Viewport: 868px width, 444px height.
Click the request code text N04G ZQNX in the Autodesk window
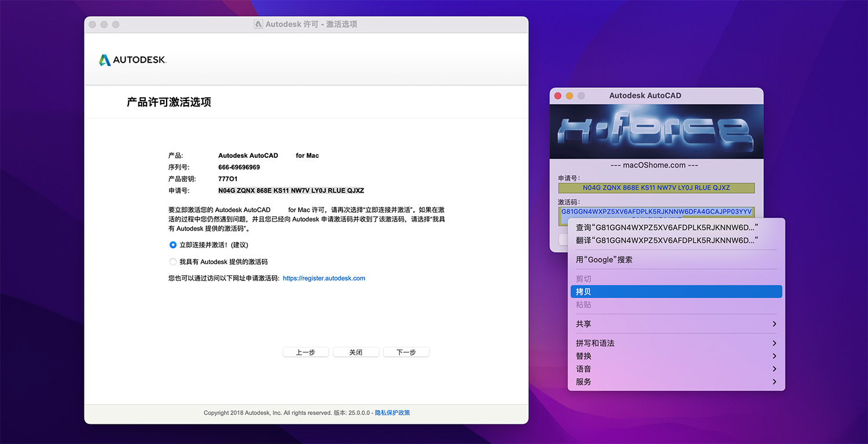291,190
